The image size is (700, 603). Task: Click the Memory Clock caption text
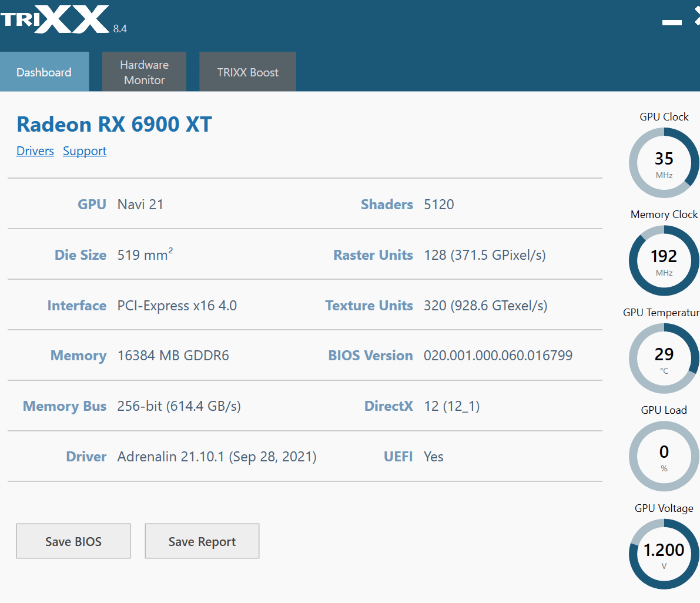(664, 215)
